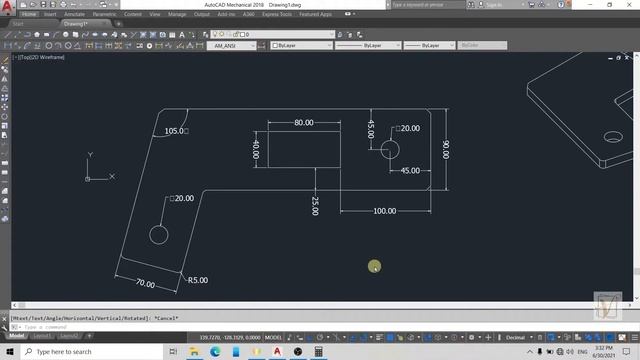
Task: Open the AM_ANSI dimension style dropdown
Action: 231,46
